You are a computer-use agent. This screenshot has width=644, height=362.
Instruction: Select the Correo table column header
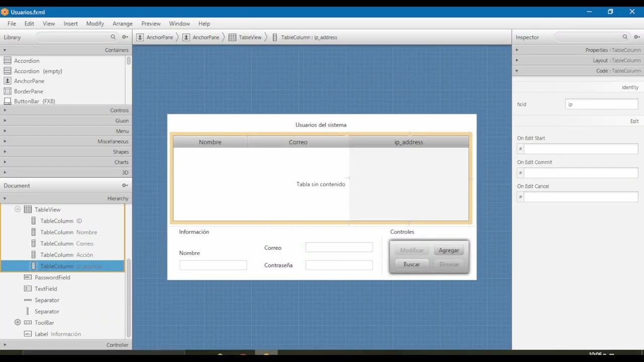(298, 142)
